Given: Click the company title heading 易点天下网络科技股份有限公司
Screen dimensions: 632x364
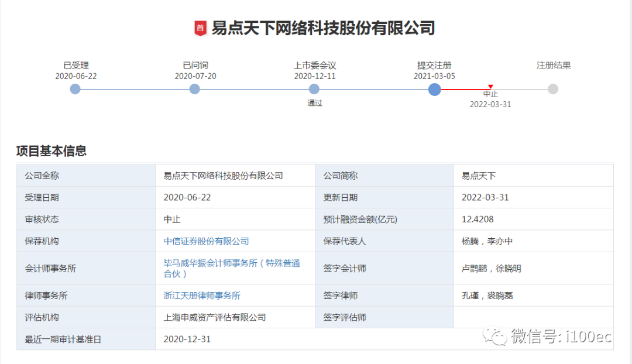Looking at the screenshot, I should pyautogui.click(x=323, y=28).
